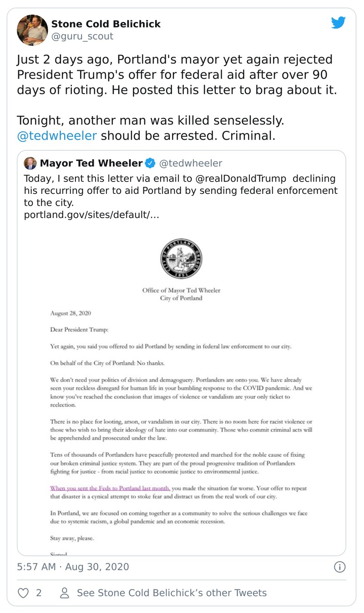Follow the 'When you sent the Feds' link

coord(110,488)
